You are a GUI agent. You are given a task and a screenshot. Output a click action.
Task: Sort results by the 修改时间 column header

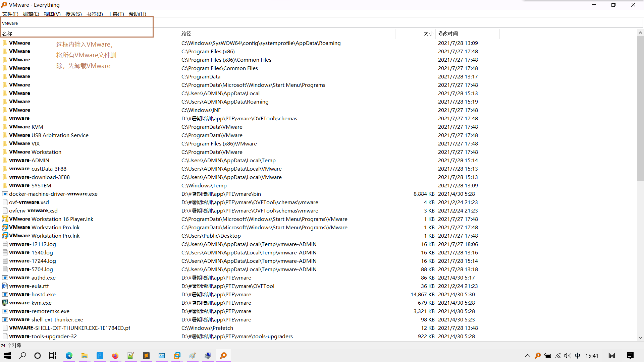coord(448,34)
